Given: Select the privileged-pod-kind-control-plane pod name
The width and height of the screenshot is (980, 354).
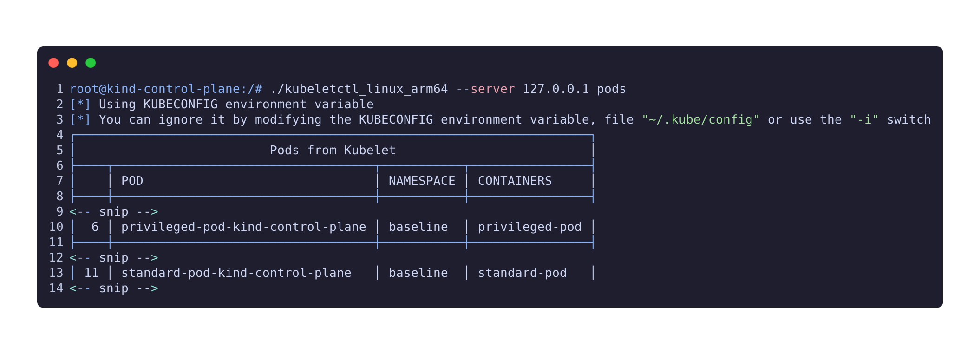Looking at the screenshot, I should click(243, 227).
